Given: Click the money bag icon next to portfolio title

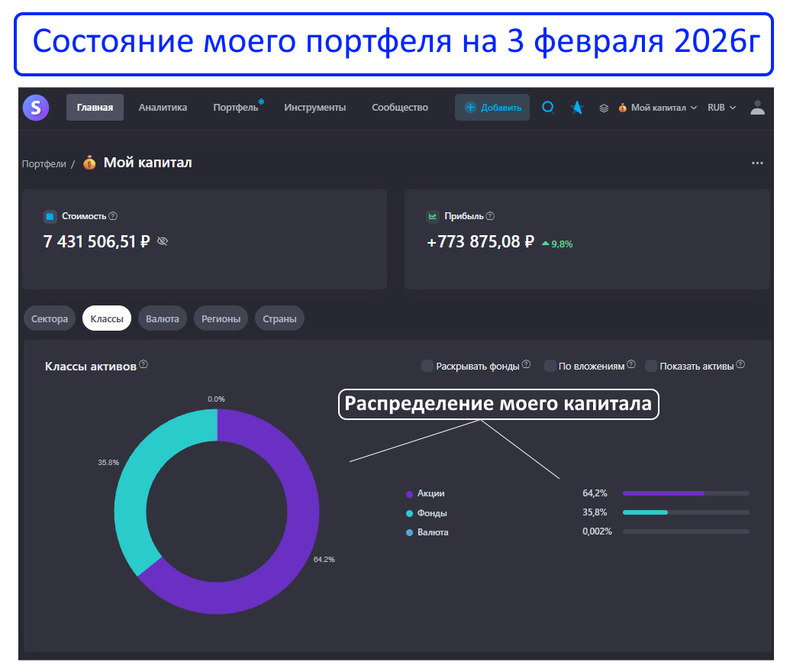Looking at the screenshot, I should point(90,162).
